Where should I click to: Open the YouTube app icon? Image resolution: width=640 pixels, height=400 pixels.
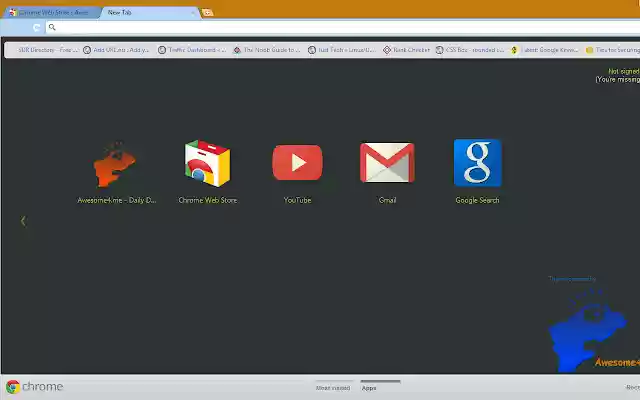pos(298,162)
